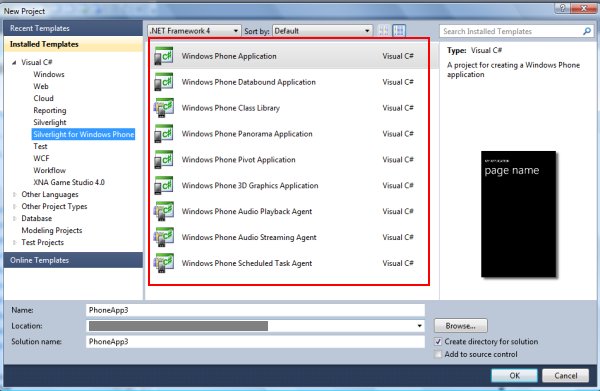
Task: Click the Windows Phone 3D Graphics Application icon
Action: point(164,186)
